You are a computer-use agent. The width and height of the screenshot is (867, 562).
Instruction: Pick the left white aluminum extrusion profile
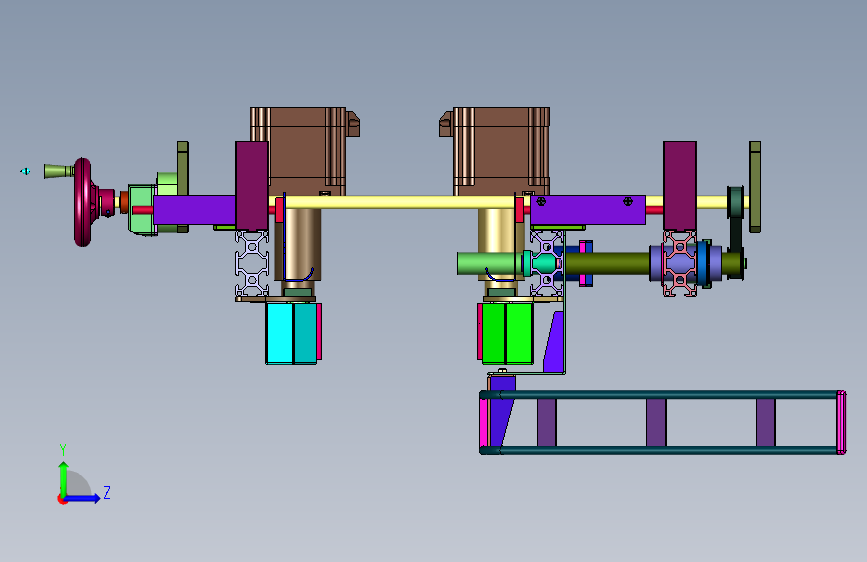252,263
